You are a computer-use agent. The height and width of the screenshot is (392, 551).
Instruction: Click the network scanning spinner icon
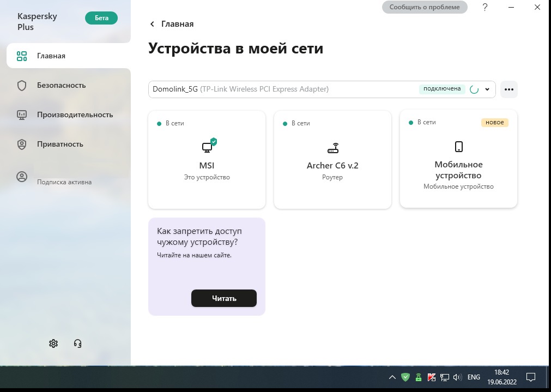click(474, 89)
